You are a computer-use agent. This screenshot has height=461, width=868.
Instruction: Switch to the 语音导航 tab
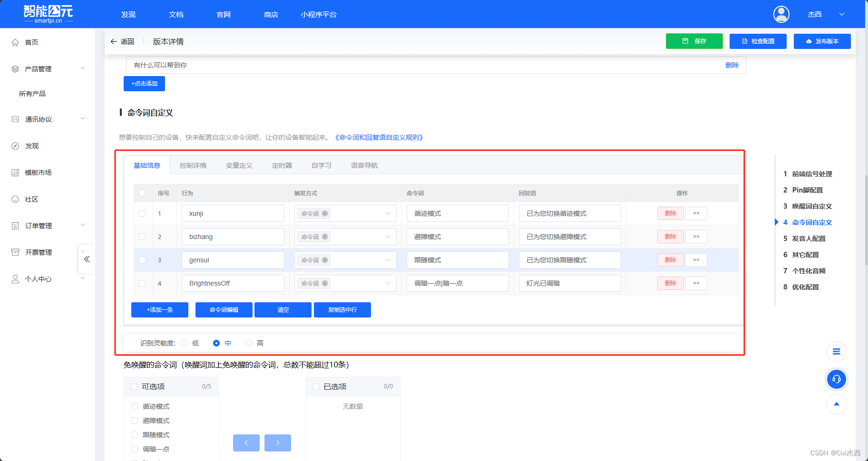(x=364, y=165)
